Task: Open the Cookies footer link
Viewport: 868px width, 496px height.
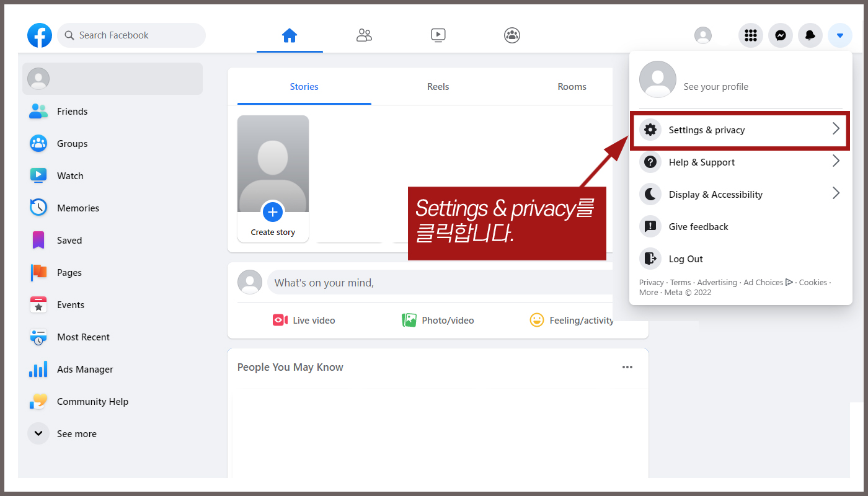Action: [813, 283]
